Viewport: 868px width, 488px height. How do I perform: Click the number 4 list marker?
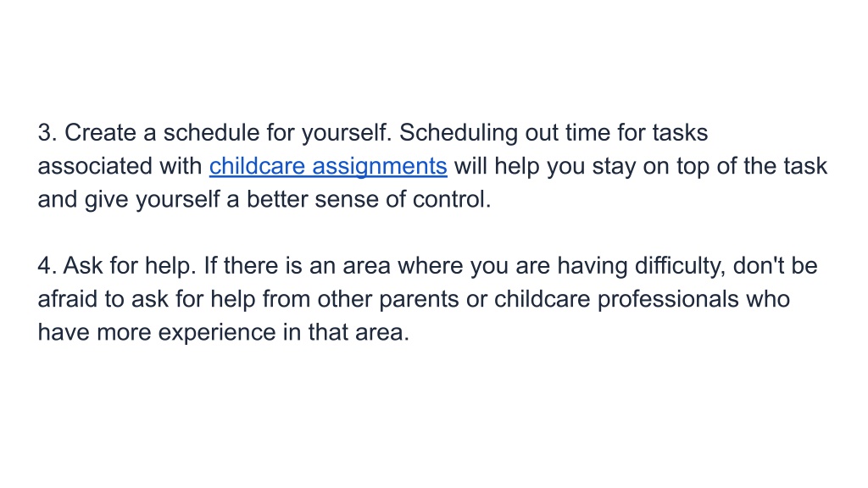47,265
